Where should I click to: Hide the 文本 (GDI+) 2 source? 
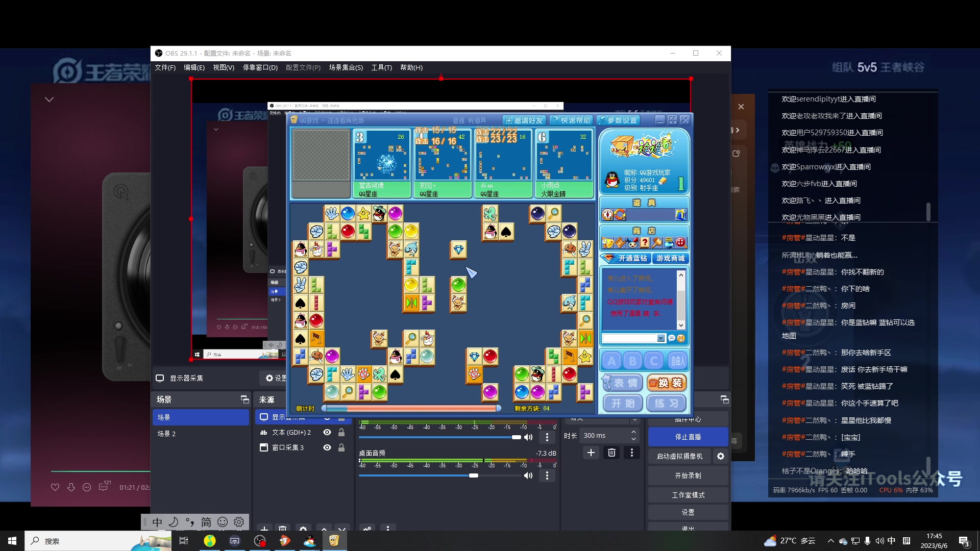pyautogui.click(x=327, y=432)
